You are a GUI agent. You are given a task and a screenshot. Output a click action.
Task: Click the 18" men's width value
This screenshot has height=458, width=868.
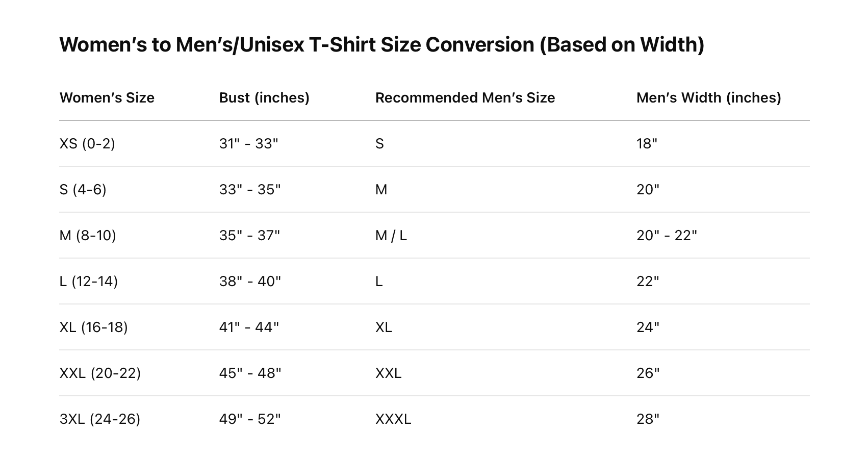point(647,144)
